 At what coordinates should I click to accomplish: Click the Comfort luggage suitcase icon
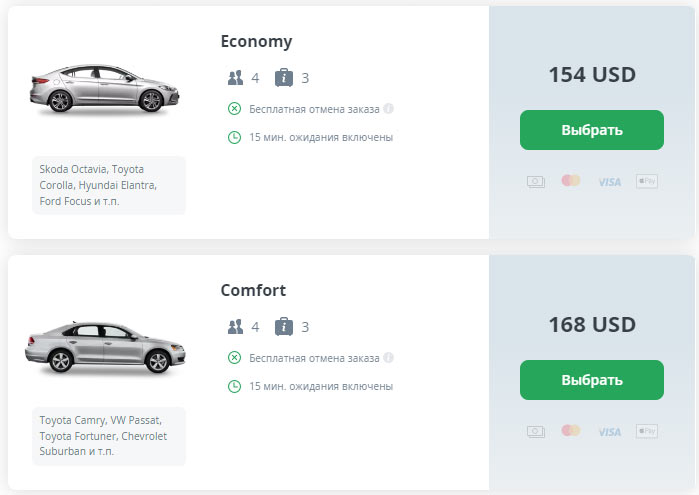[x=284, y=326]
